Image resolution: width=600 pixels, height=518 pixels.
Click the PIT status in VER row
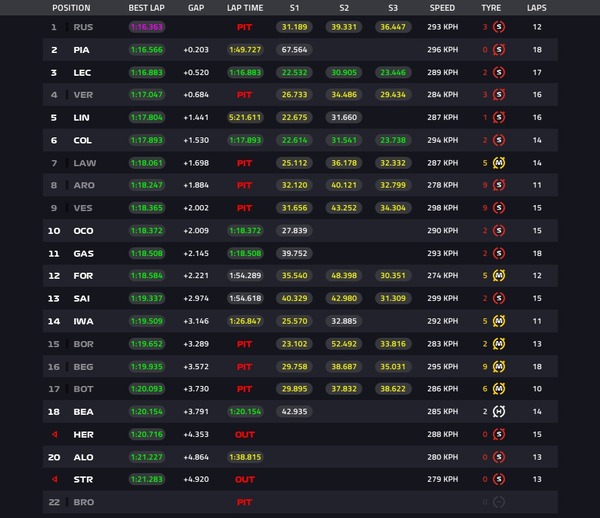click(245, 95)
